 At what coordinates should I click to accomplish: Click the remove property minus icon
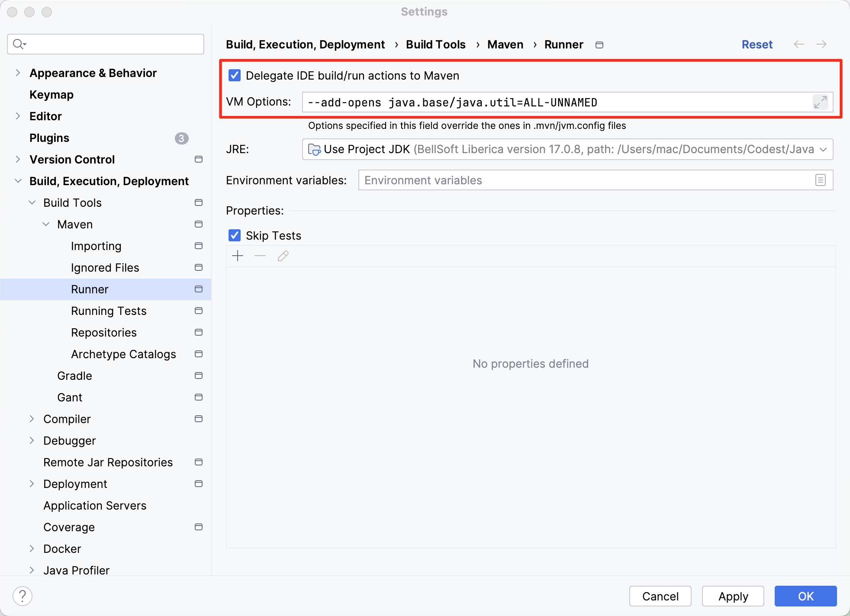tap(260, 256)
